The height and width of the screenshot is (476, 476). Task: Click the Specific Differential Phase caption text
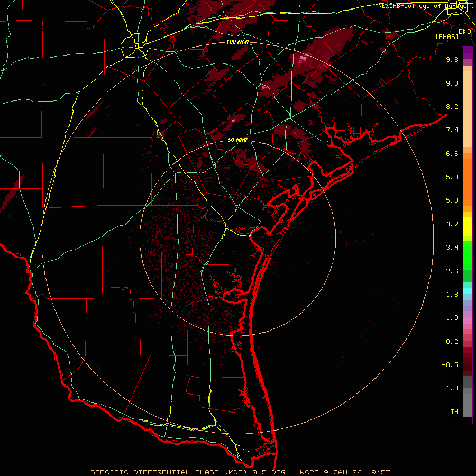click(x=240, y=472)
